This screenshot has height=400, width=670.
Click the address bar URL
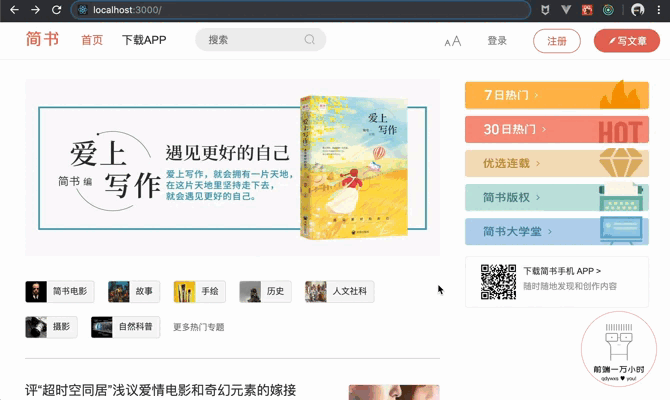(127, 10)
